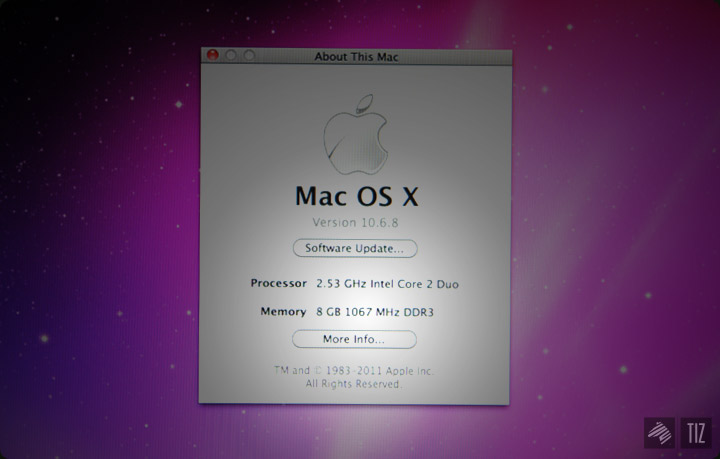Click the zoom button in title bar
This screenshot has width=720, height=459.
click(x=249, y=56)
